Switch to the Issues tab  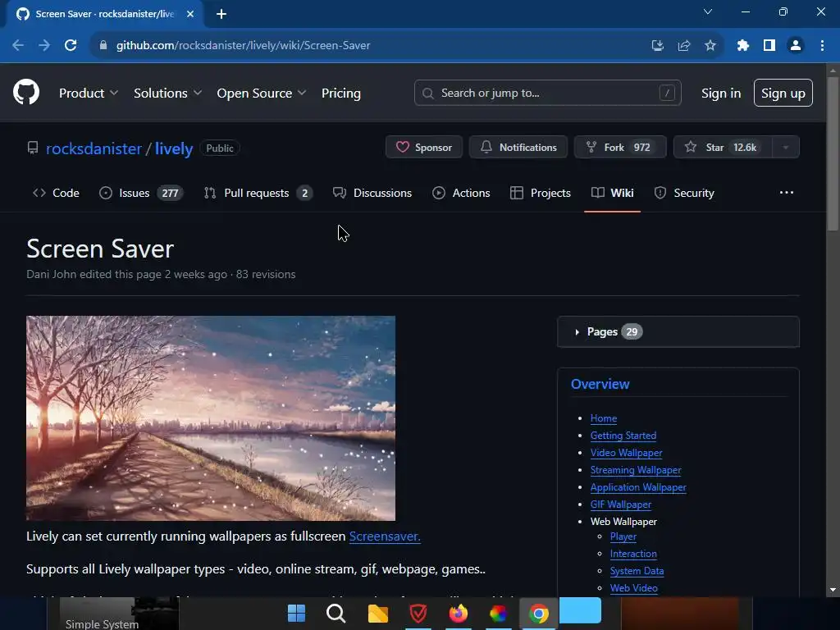tap(141, 193)
